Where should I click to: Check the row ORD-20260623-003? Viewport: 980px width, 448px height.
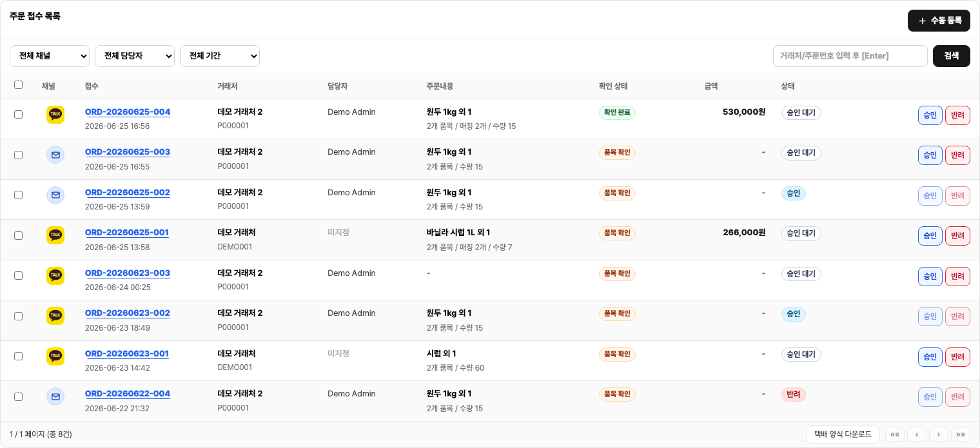pos(18,275)
